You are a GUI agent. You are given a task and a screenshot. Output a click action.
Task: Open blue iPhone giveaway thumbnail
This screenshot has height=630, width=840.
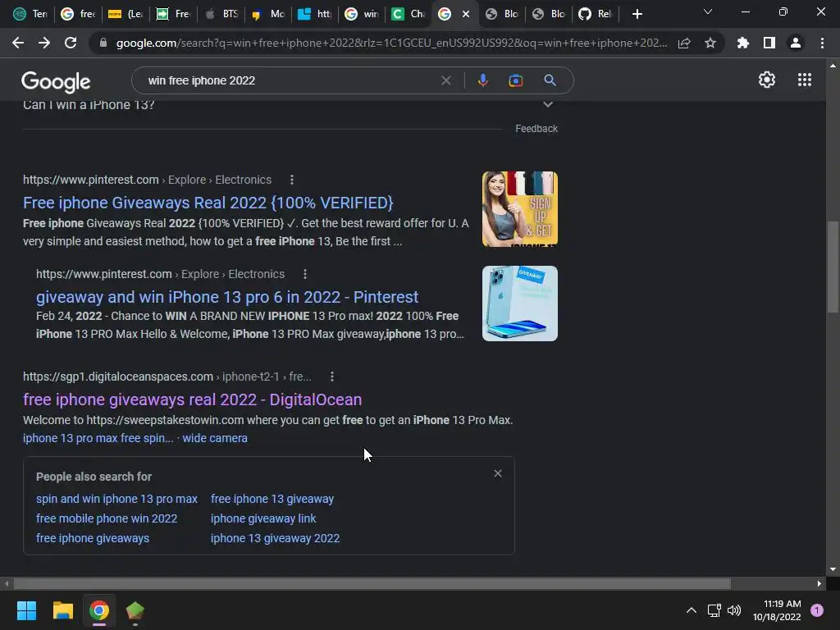519,304
